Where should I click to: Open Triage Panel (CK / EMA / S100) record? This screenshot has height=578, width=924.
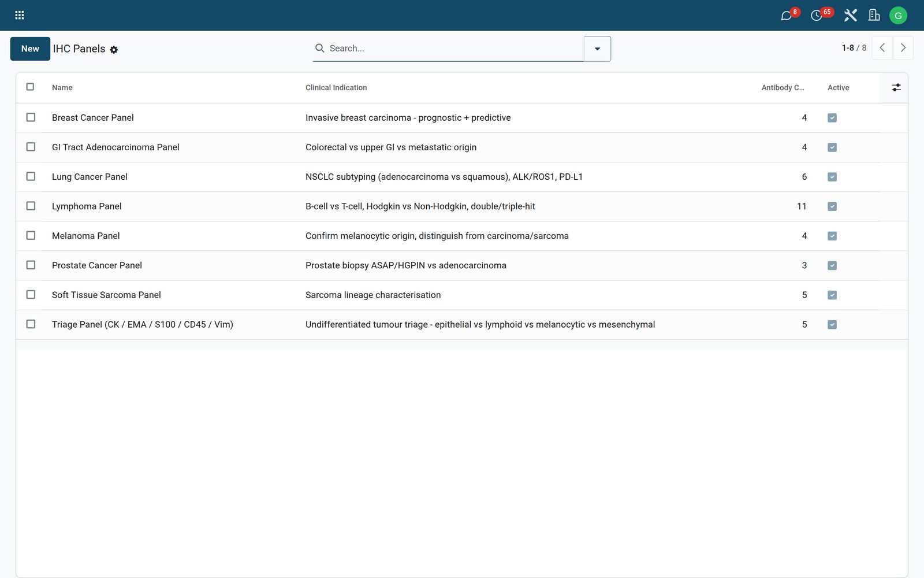(x=143, y=324)
